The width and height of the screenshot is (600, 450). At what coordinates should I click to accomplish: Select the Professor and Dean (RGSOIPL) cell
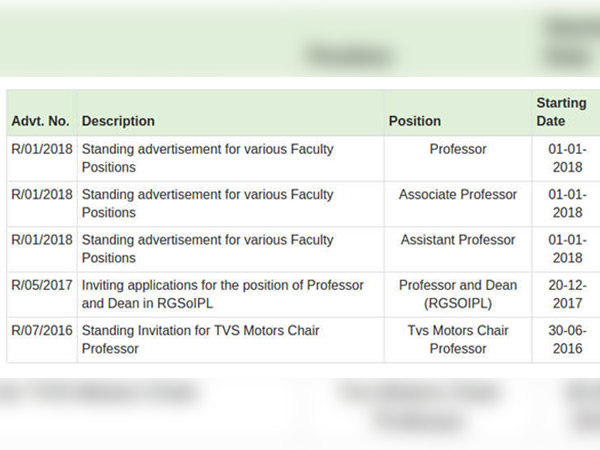click(458, 294)
